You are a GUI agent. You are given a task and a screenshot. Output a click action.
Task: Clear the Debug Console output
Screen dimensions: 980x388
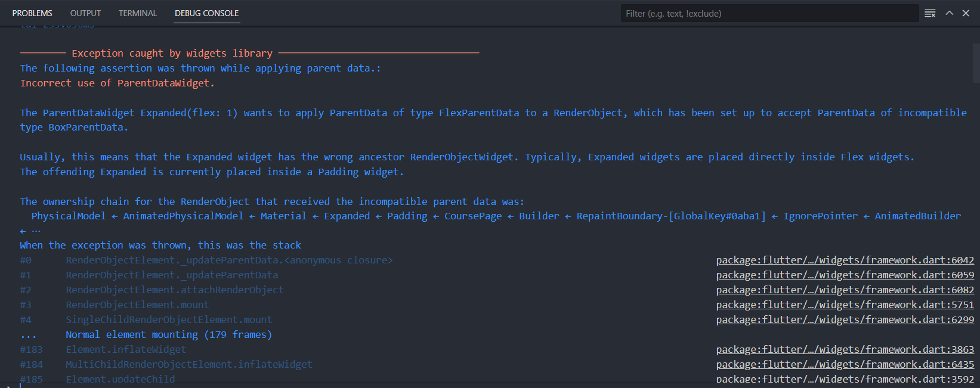tap(929, 13)
